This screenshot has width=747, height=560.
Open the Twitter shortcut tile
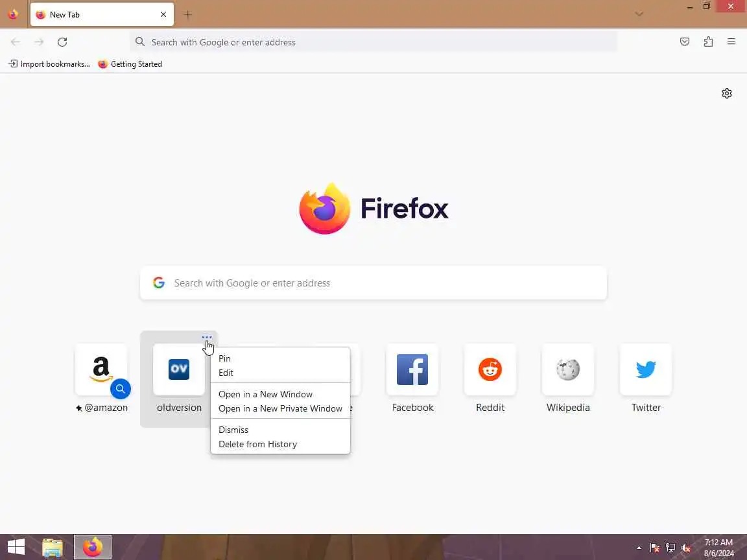646,369
